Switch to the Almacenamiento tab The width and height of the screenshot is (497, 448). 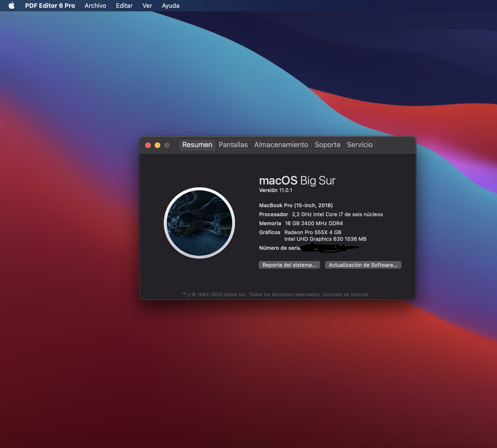(281, 145)
